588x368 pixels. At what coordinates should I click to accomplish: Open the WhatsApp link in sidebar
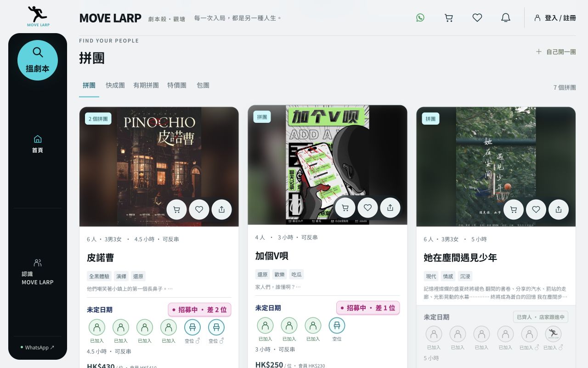click(38, 347)
